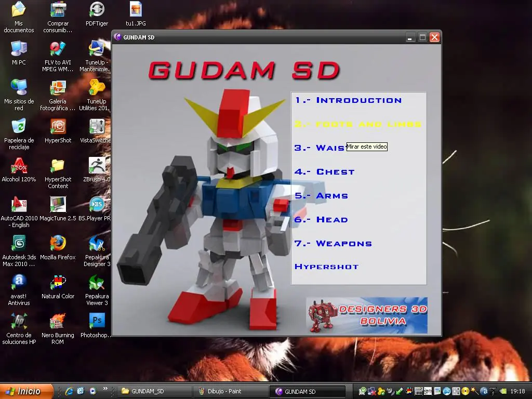532x399 pixels.
Task: Select 2.- Foots and Limbs menu entry
Action: point(358,124)
